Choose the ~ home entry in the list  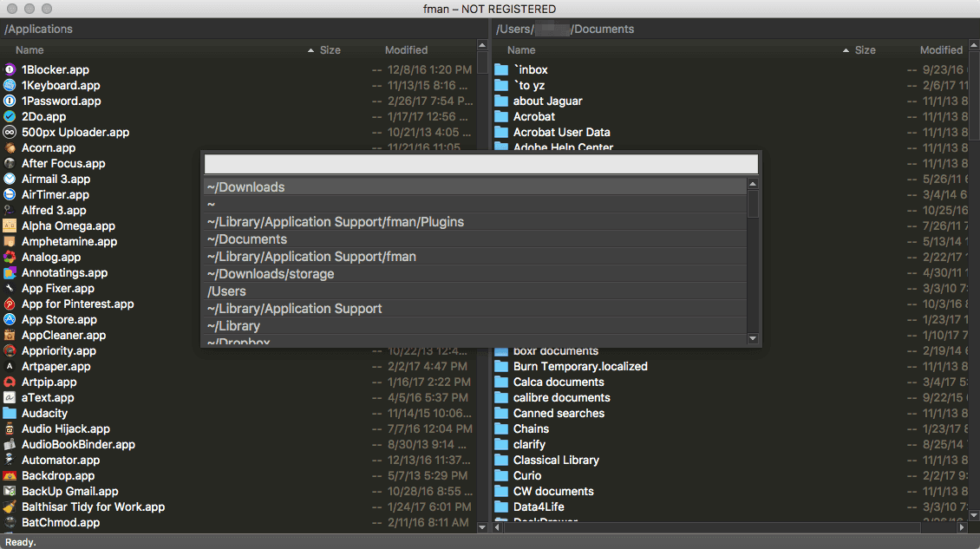point(475,205)
